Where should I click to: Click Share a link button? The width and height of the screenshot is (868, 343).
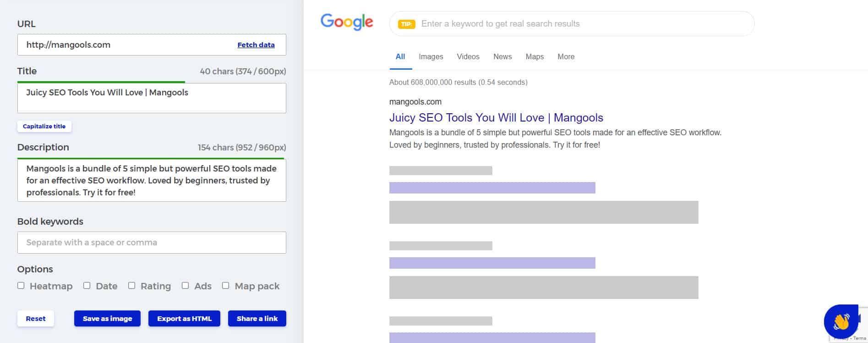point(257,319)
